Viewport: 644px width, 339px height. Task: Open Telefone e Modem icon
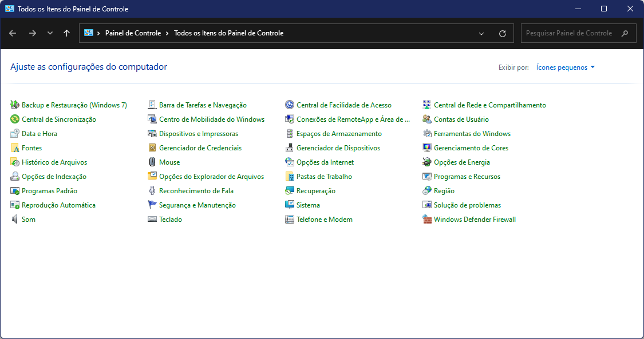tap(290, 220)
